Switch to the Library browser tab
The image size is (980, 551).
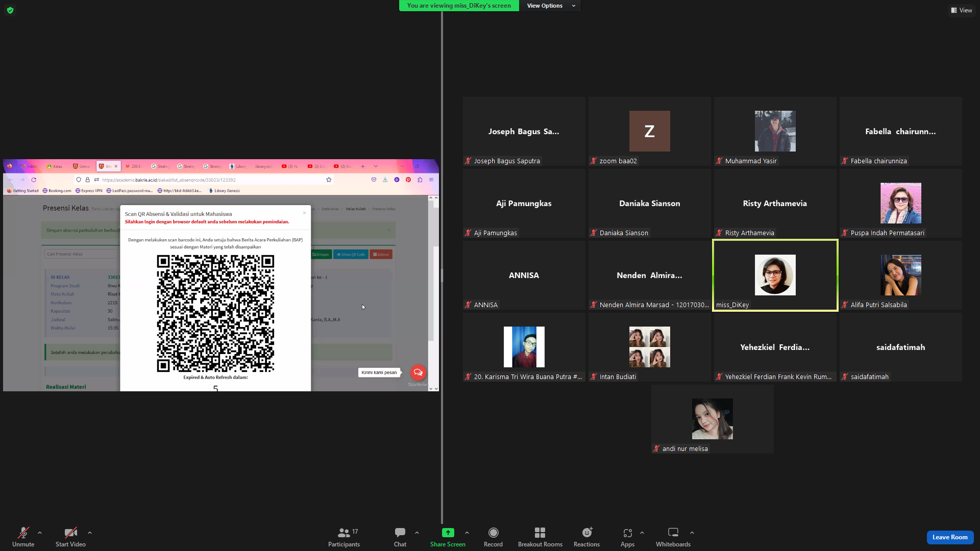tap(238, 166)
